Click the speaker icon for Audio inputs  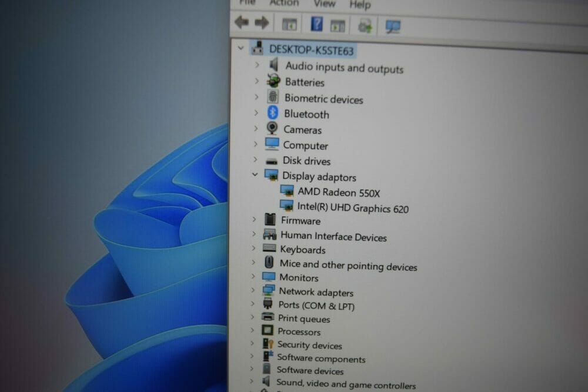pyautogui.click(x=274, y=65)
